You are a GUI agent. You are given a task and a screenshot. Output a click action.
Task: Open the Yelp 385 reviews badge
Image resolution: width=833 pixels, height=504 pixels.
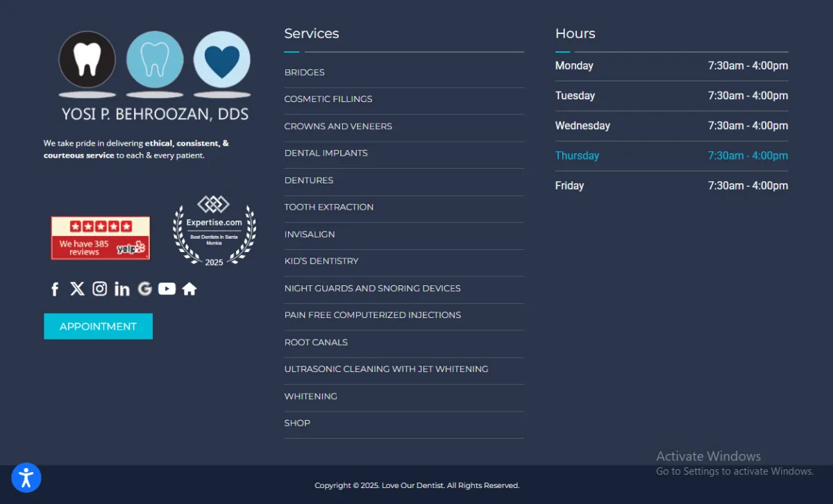coord(100,238)
